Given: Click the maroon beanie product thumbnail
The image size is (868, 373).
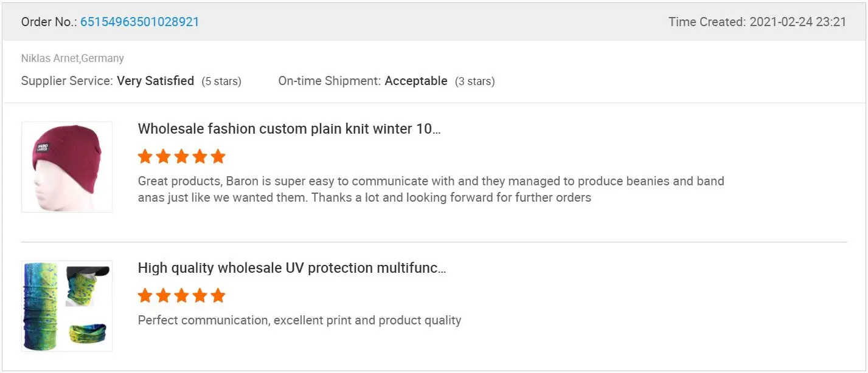Looking at the screenshot, I should tap(67, 167).
